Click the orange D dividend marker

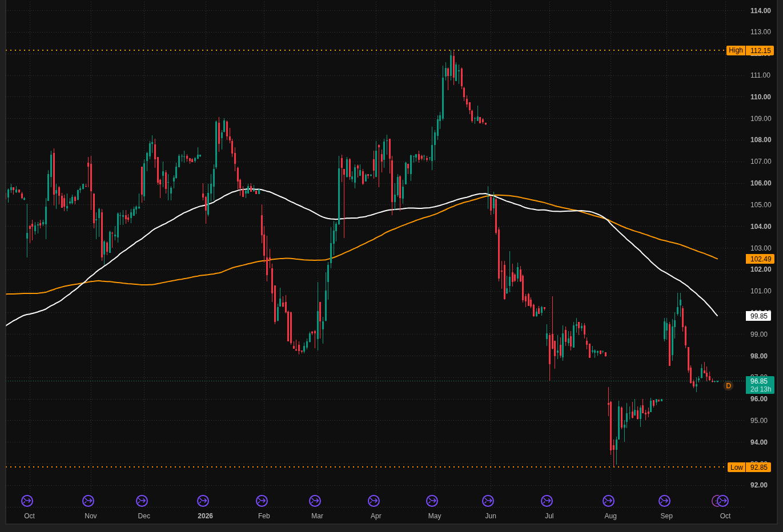[x=728, y=386]
